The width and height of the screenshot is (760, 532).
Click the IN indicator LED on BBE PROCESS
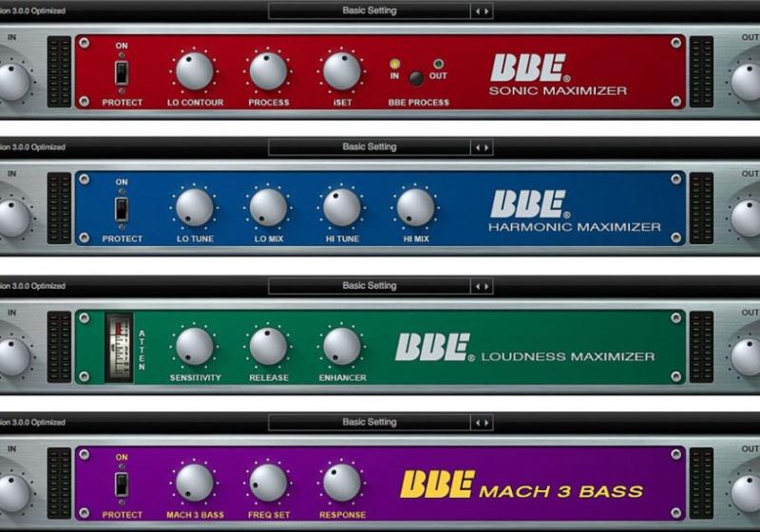coord(395,64)
